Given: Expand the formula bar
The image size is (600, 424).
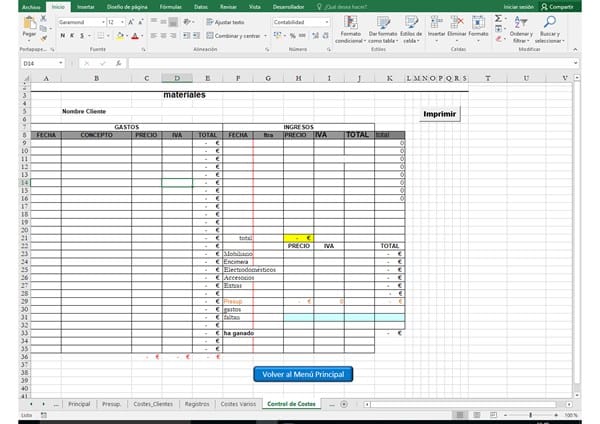Looking at the screenshot, I should click(575, 63).
